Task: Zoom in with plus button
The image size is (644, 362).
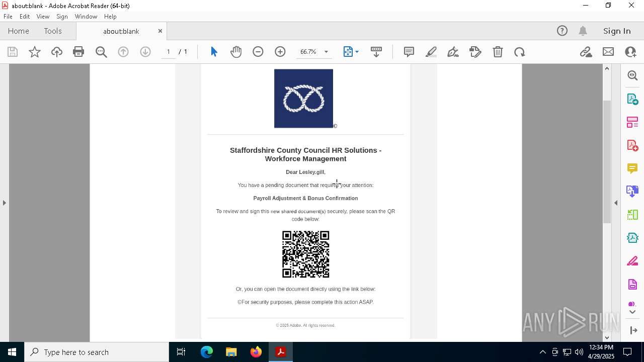Action: click(x=280, y=52)
